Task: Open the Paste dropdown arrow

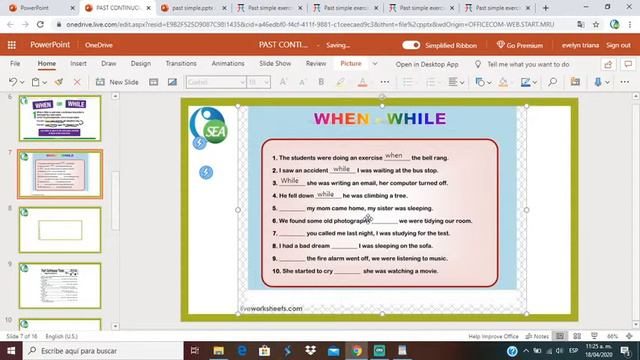Action: point(44,82)
